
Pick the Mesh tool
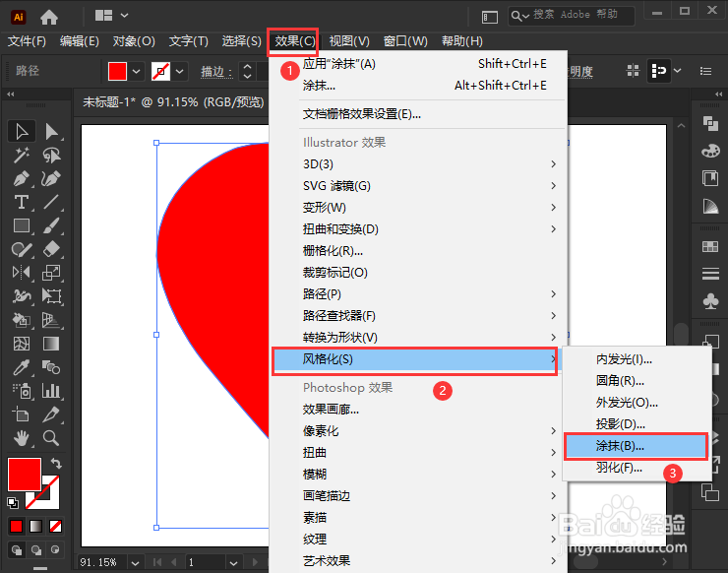coord(22,344)
